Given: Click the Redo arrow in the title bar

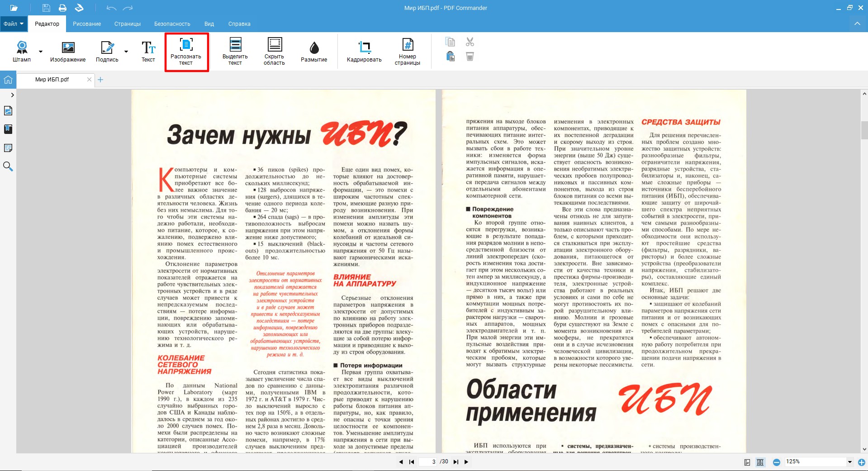Looking at the screenshot, I should [x=128, y=8].
